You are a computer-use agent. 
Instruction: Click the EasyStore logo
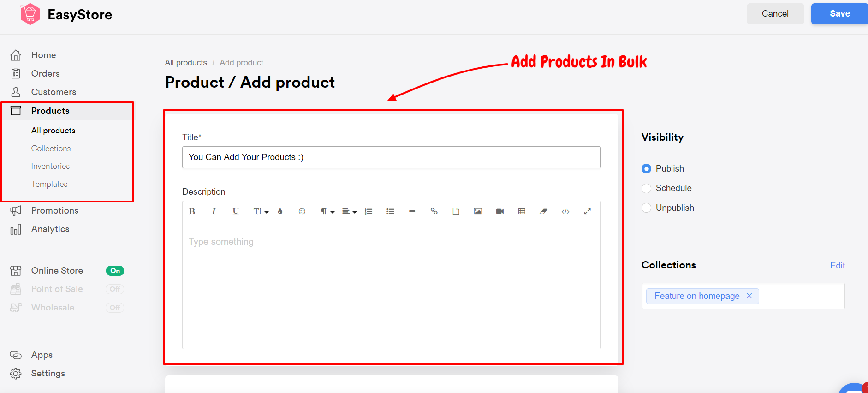[x=66, y=14]
